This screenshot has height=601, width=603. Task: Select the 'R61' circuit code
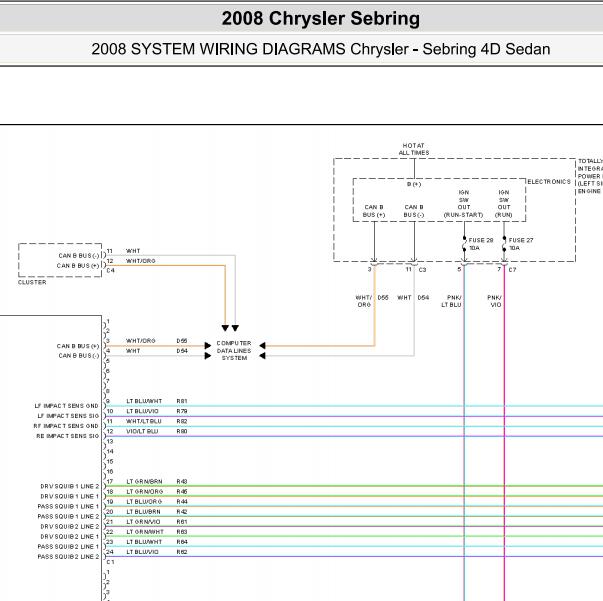tap(182, 521)
